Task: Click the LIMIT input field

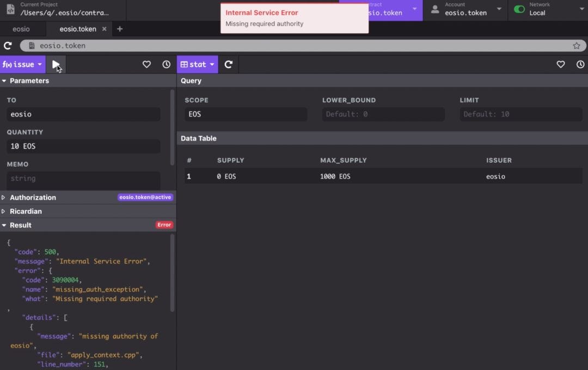Action: coord(521,114)
